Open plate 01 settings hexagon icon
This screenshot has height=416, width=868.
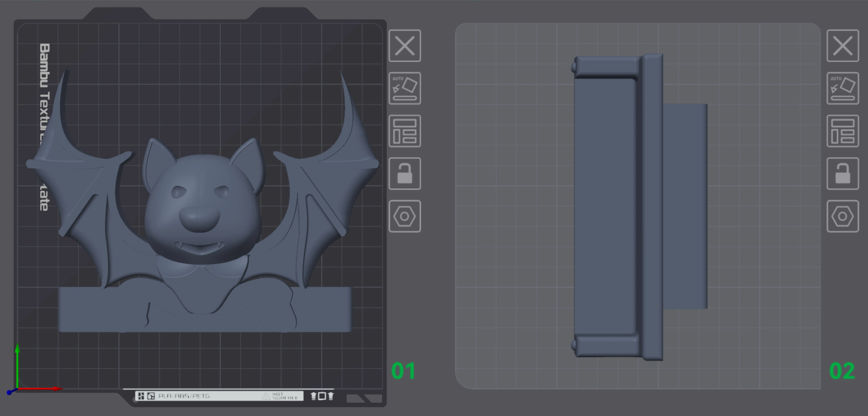pos(405,216)
